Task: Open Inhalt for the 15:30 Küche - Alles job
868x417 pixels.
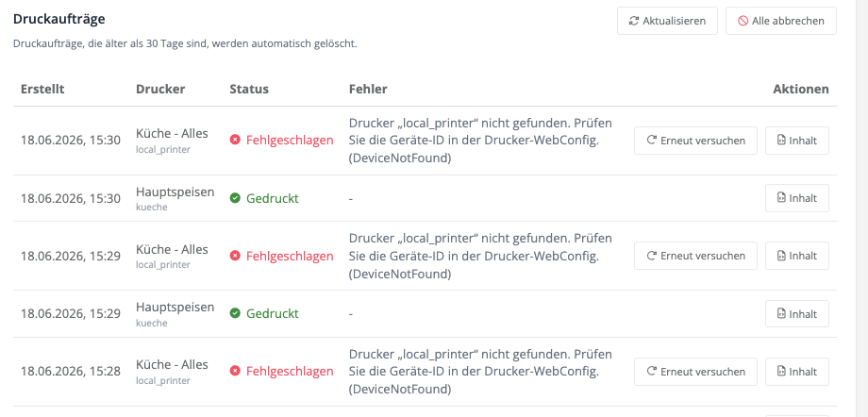Action: tap(797, 141)
